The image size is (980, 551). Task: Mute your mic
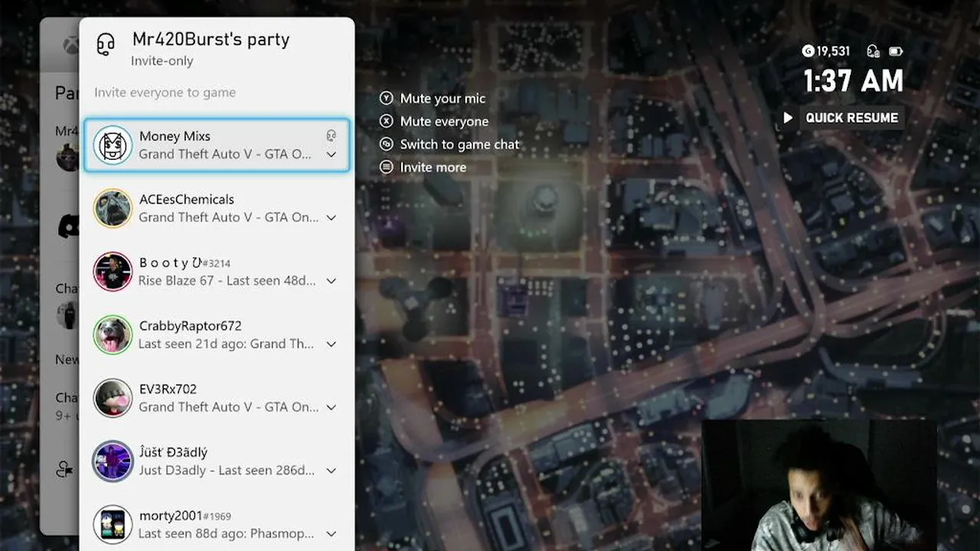click(x=443, y=98)
